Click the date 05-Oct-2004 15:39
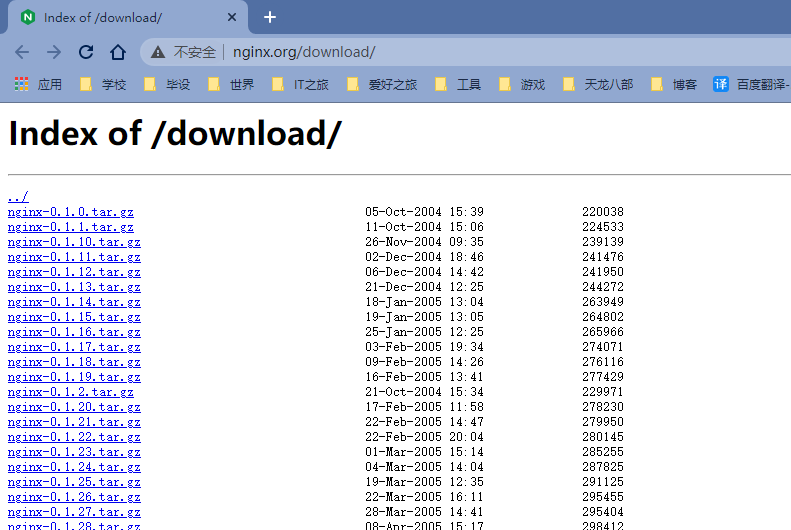This screenshot has width=791, height=530. [424, 212]
